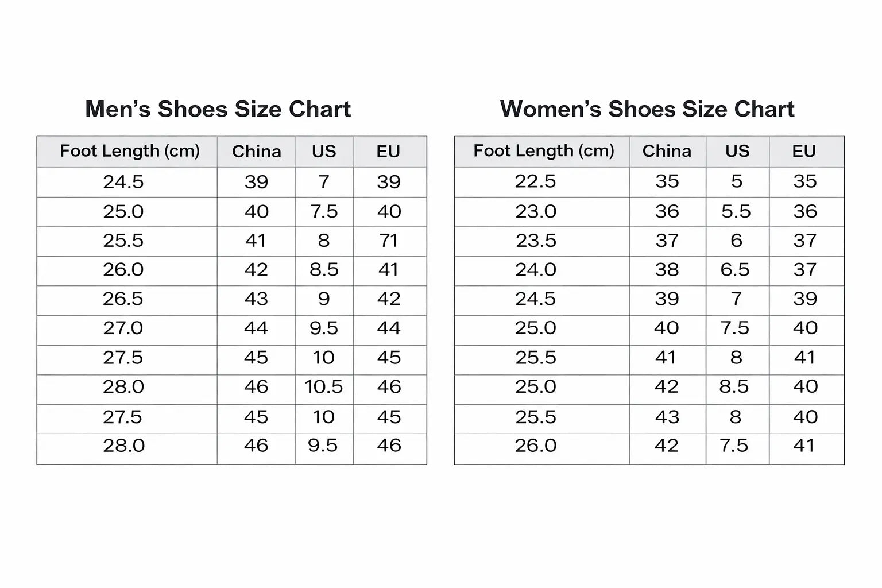Select Foot Length header in men's table
This screenshot has width=882, height=588.
pos(130,151)
